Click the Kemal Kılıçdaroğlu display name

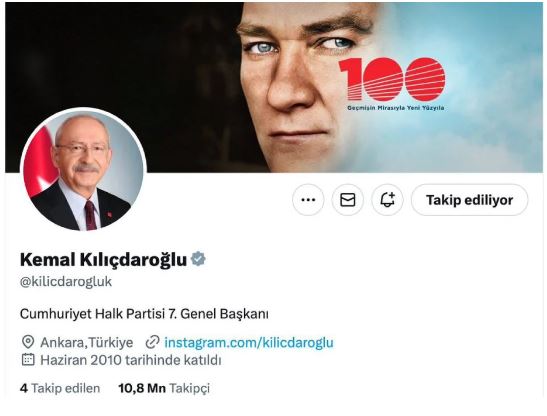click(x=103, y=259)
